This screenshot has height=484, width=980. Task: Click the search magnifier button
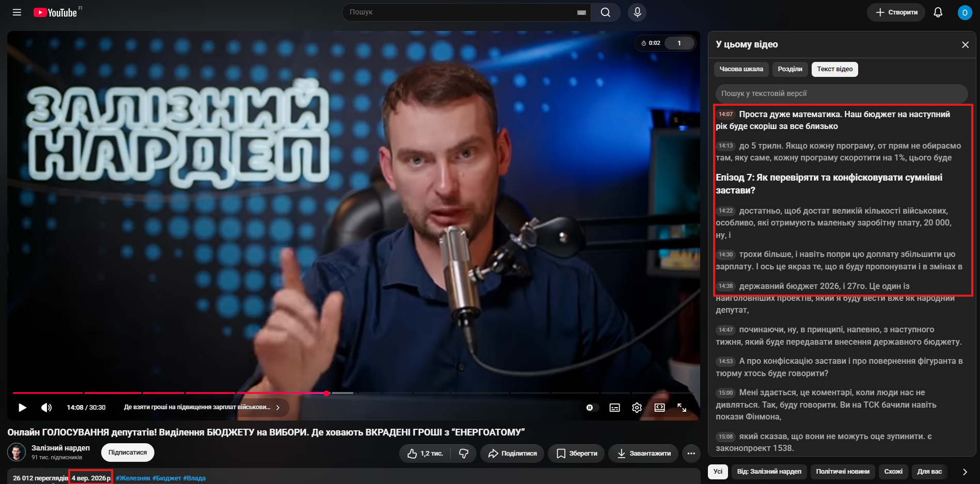(x=606, y=12)
